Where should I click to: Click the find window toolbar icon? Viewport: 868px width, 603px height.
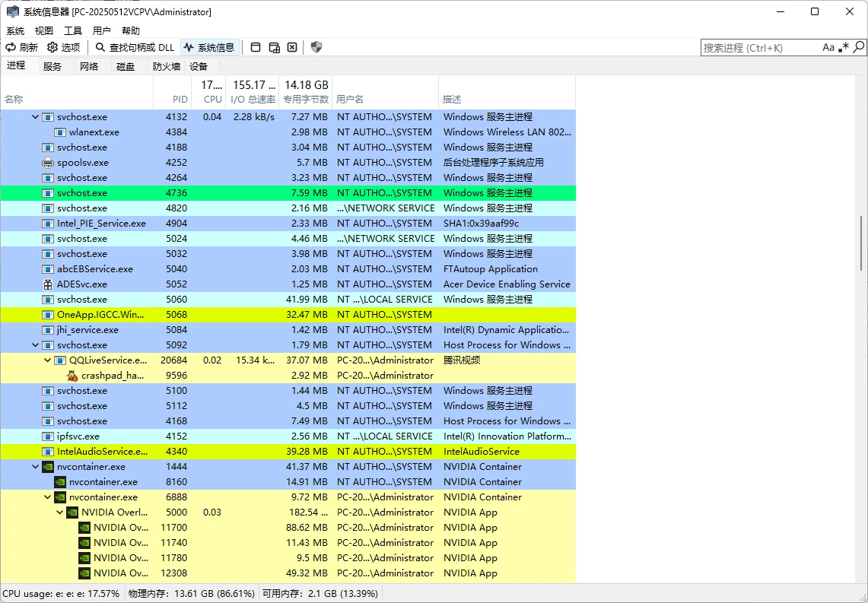(x=256, y=48)
